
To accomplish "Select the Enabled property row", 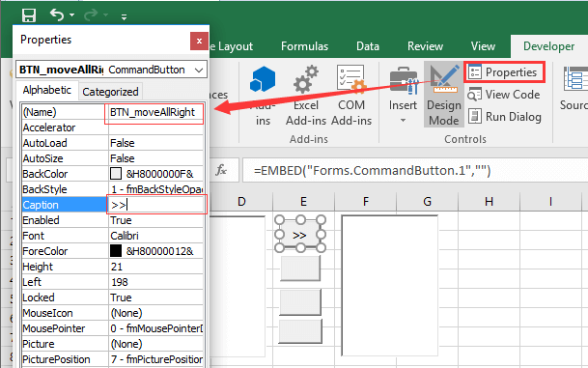I will coord(113,220).
